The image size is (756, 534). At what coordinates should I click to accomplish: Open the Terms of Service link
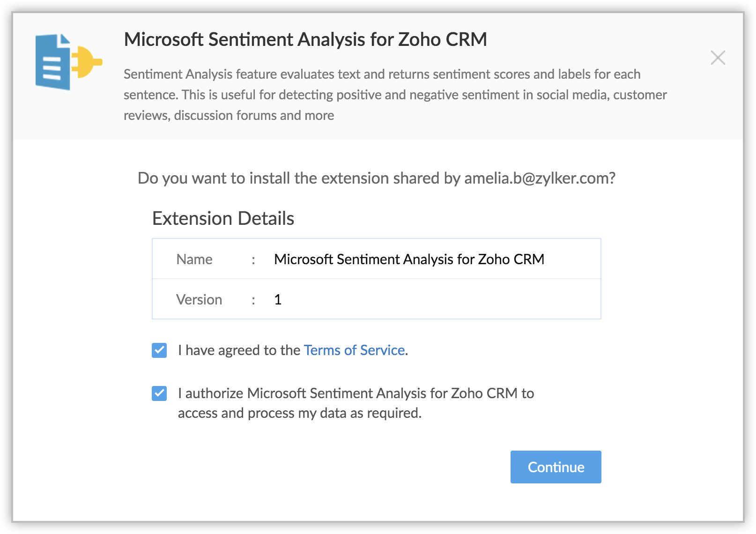tap(354, 350)
